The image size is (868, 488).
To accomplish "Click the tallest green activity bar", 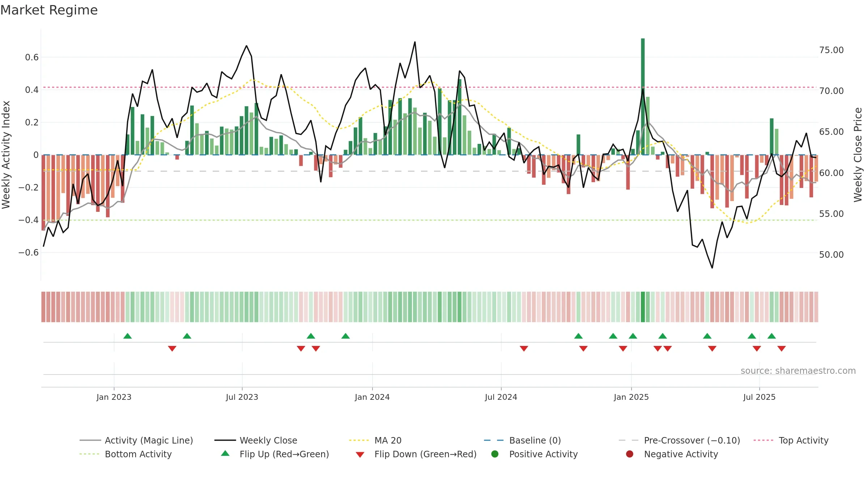I will 643,97.
